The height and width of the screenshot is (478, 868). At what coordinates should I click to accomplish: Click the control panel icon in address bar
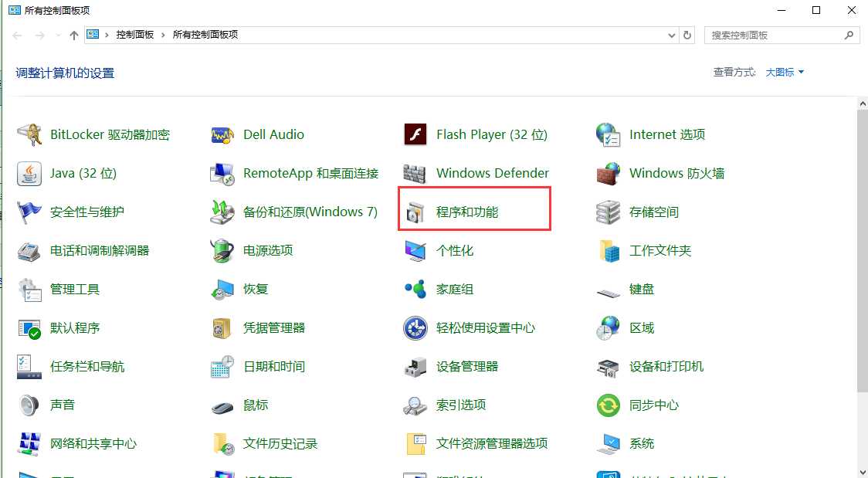point(93,34)
